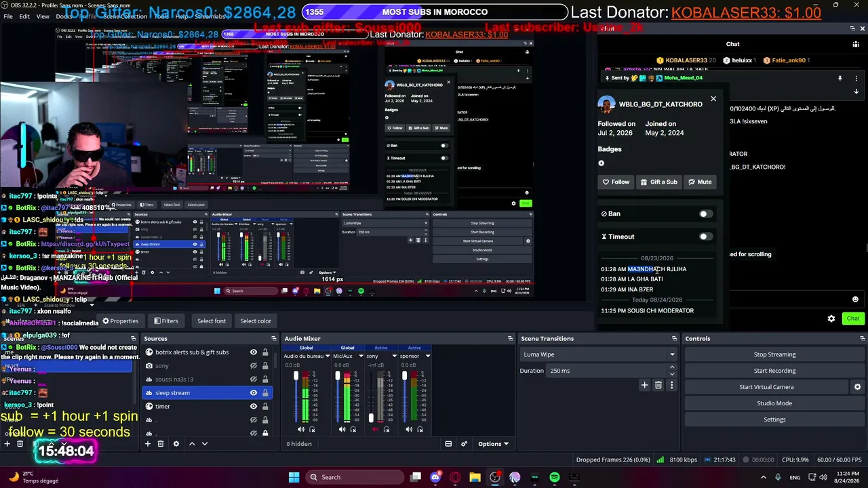
Task: Hide the timer source
Action: [254, 407]
